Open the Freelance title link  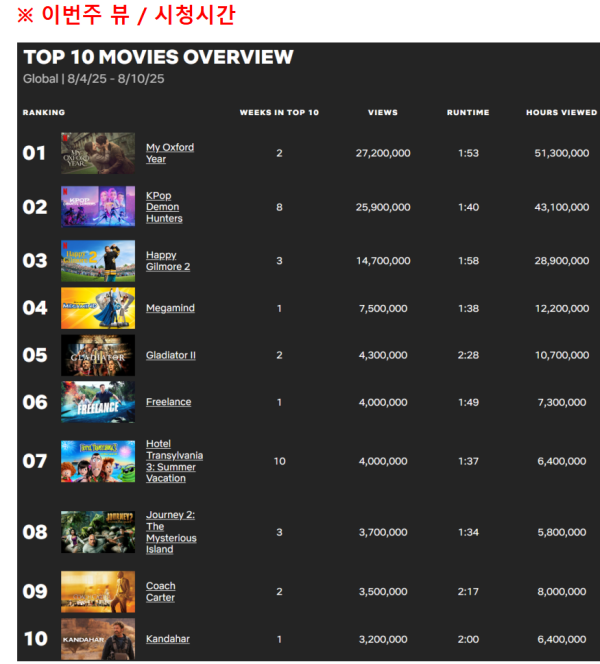click(169, 402)
